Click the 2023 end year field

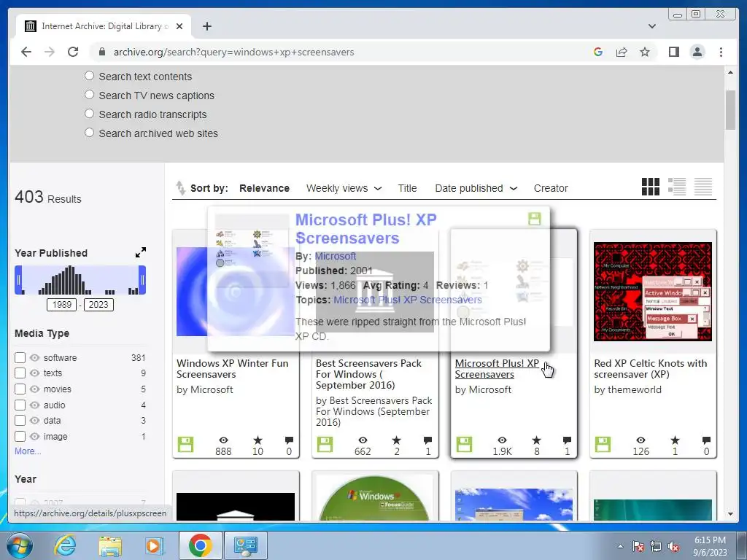coord(98,305)
